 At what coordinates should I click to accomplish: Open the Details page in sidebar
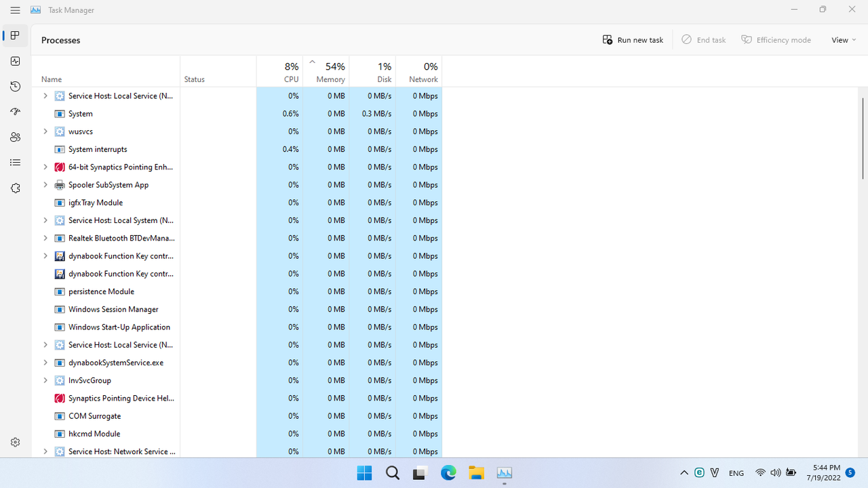(15, 163)
